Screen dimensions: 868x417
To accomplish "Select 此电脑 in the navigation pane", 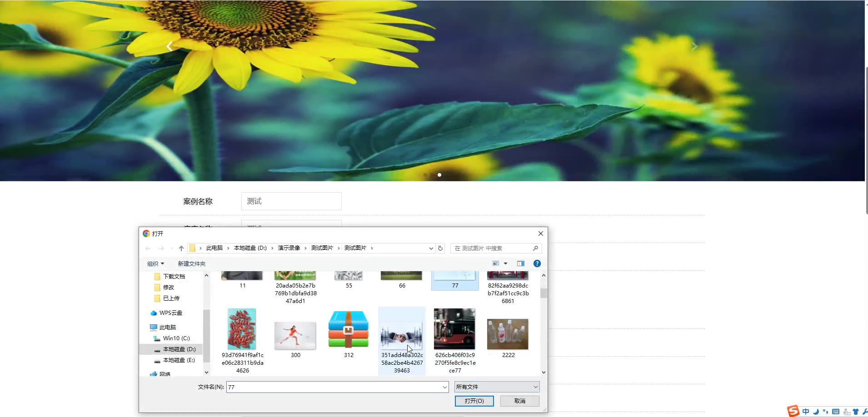I will pos(167,327).
